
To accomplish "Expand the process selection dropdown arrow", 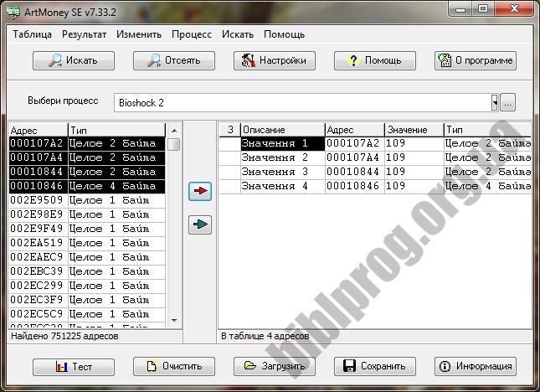I will (494, 102).
